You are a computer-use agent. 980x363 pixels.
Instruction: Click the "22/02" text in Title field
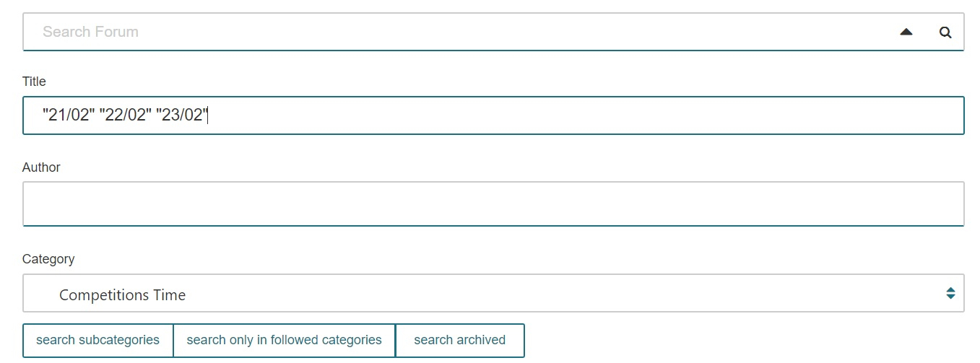click(126, 115)
